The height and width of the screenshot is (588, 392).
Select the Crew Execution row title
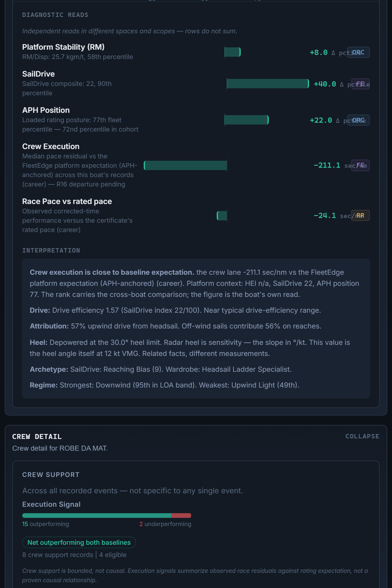(51, 146)
